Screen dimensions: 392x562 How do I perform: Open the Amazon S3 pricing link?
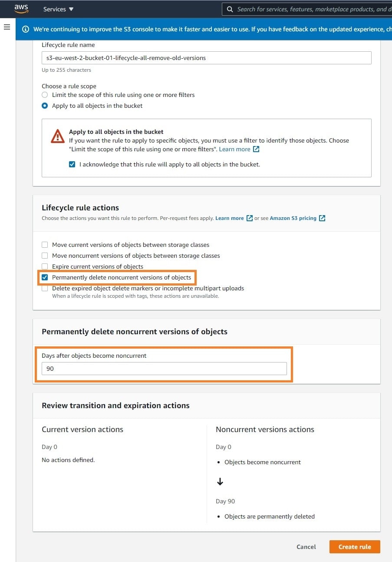293,218
